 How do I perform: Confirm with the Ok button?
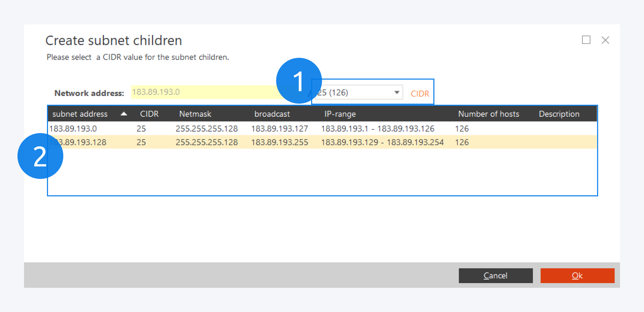[577, 275]
